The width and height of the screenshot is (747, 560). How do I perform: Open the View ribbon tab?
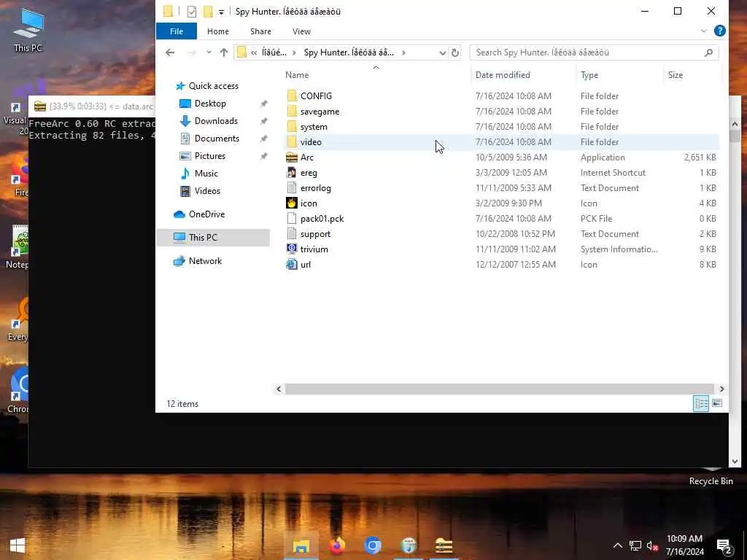tap(301, 31)
